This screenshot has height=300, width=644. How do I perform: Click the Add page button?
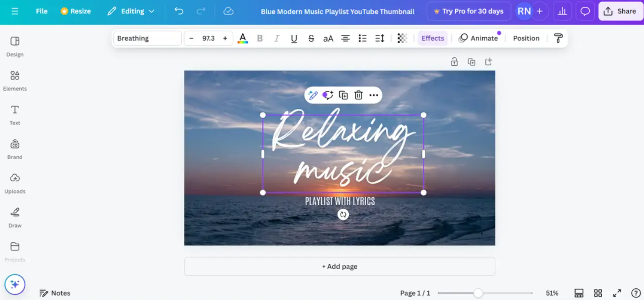[x=340, y=267]
